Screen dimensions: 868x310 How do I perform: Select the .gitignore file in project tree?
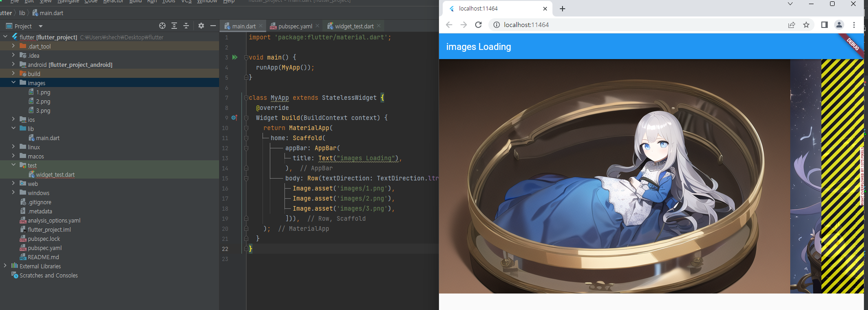pos(39,202)
